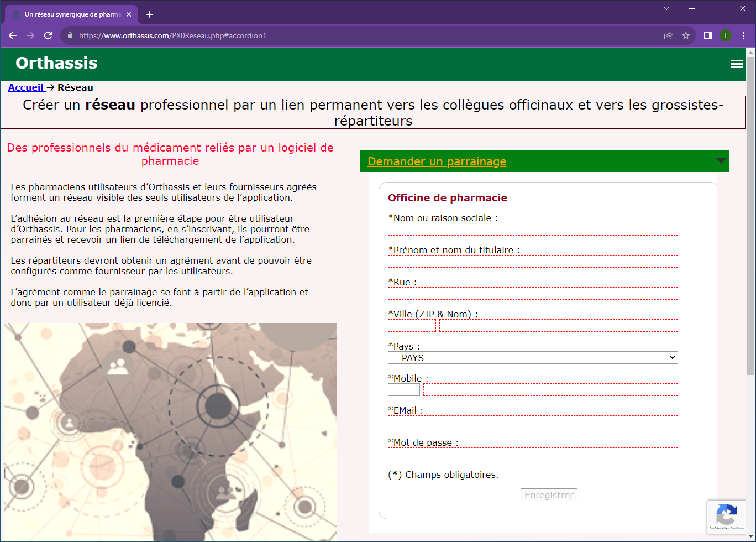
Task: Click the Enregistrer button
Action: pyautogui.click(x=549, y=495)
